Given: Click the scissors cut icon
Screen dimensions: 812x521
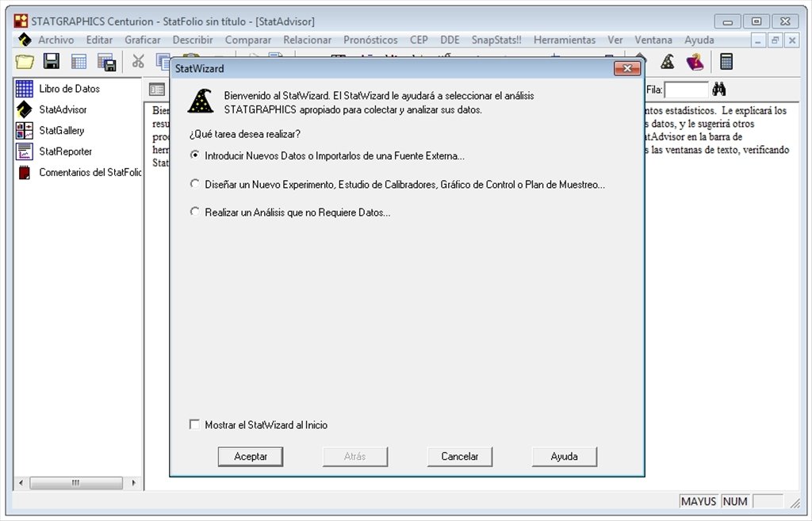Looking at the screenshot, I should (138, 62).
